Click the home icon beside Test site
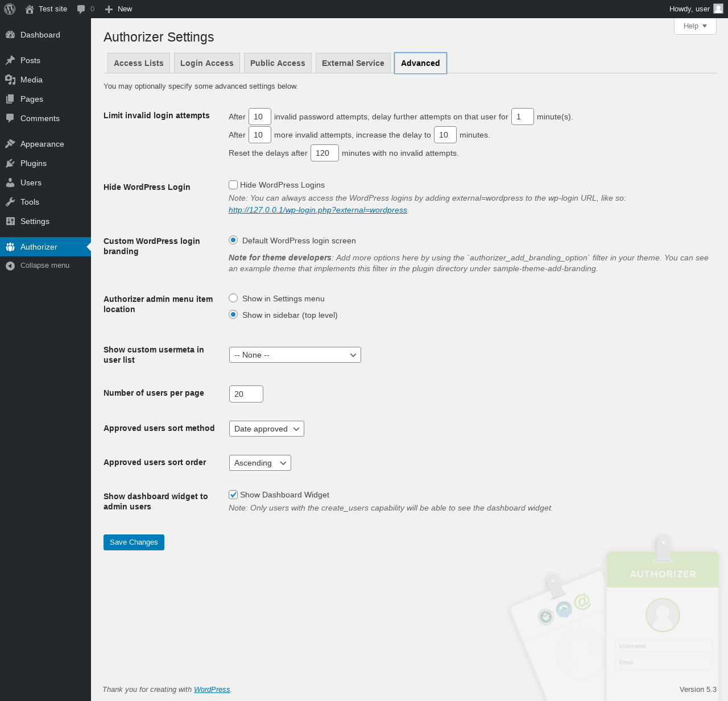 click(x=30, y=9)
